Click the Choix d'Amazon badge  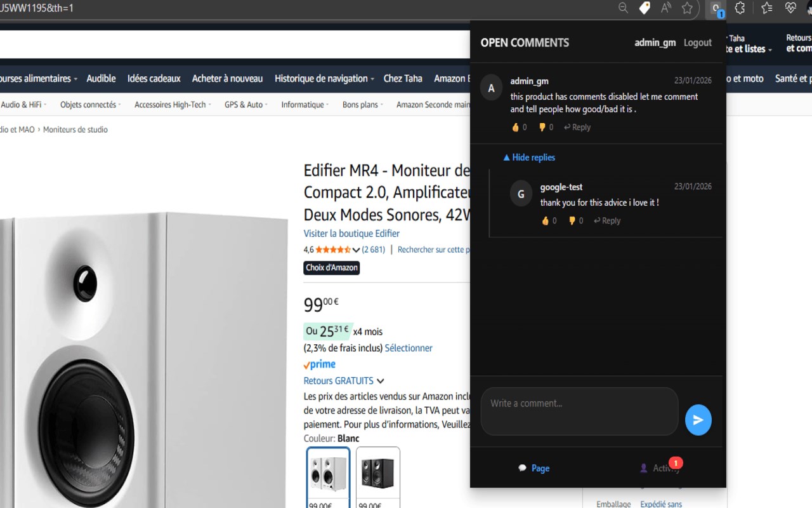pos(332,268)
